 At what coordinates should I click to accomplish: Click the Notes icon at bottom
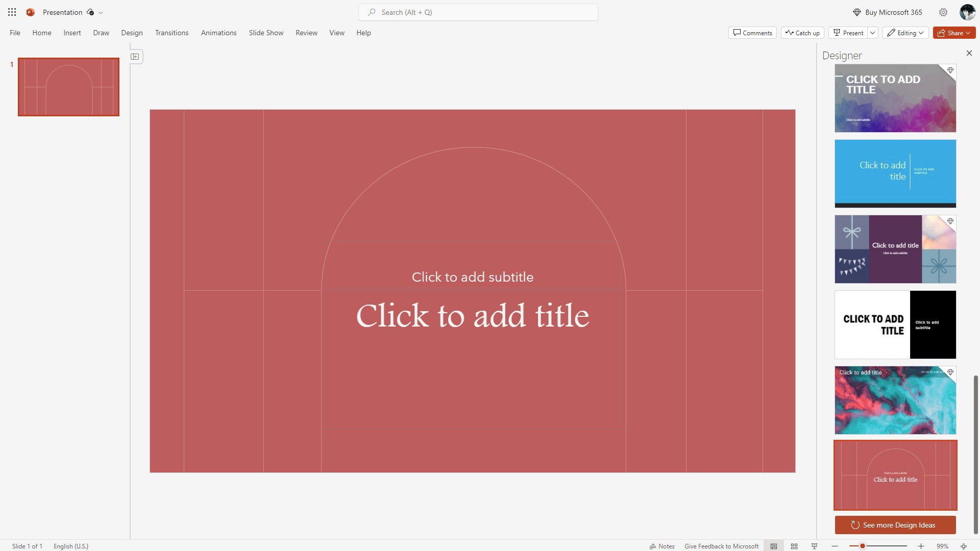pos(661,545)
